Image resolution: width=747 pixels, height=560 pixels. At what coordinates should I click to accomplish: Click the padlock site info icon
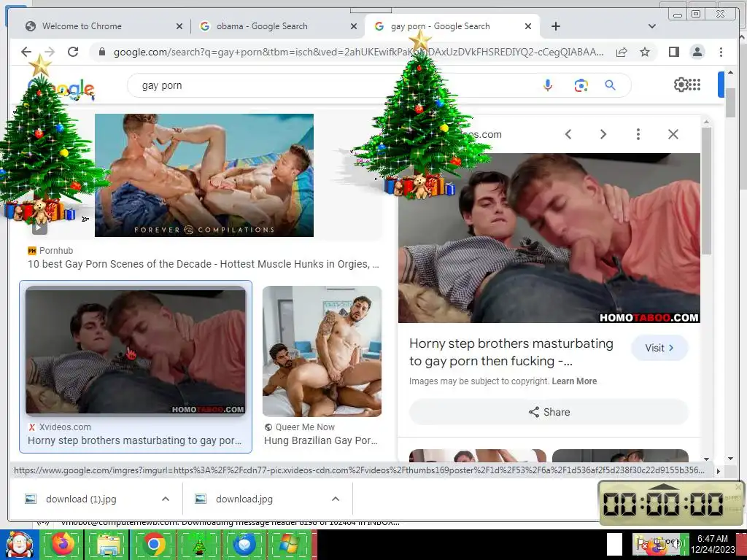[x=101, y=52]
